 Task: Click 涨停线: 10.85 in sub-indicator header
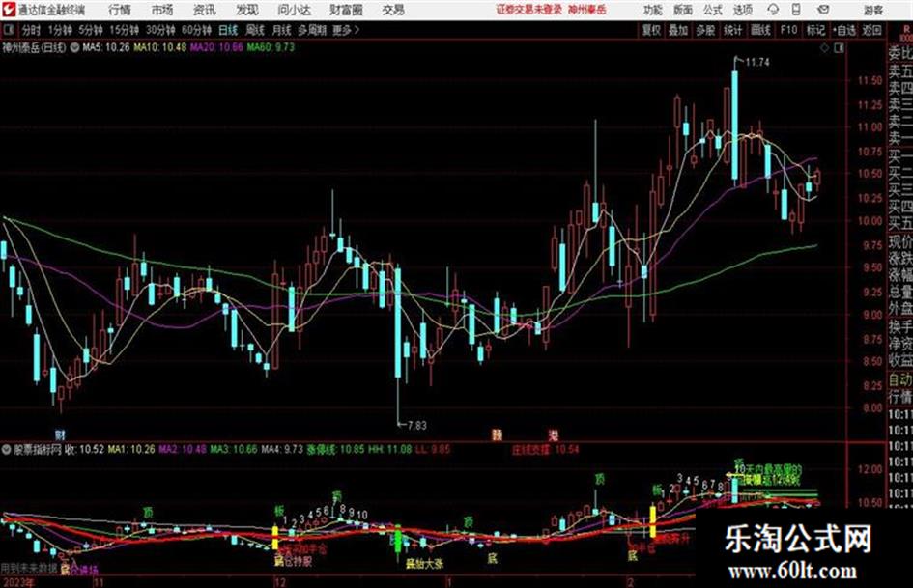pos(336,449)
